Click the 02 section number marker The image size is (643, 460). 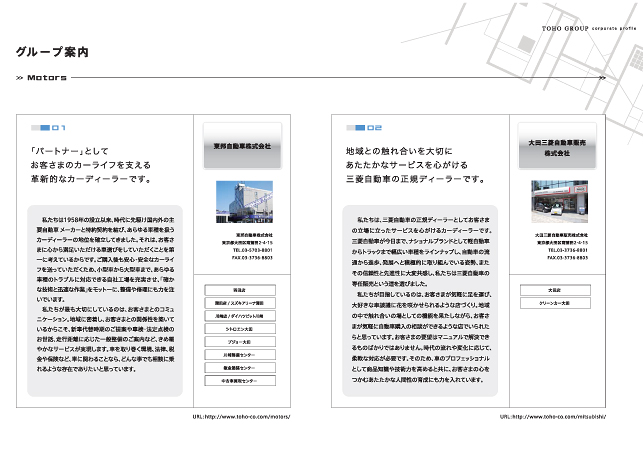coord(364,128)
